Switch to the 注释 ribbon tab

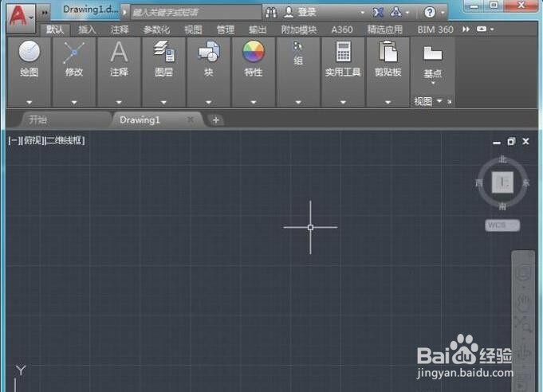120,29
